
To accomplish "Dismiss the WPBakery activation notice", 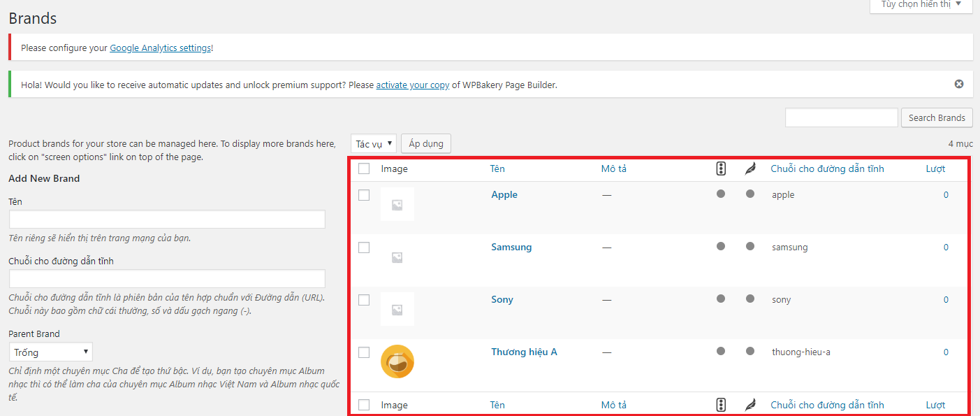I will pyautogui.click(x=959, y=84).
